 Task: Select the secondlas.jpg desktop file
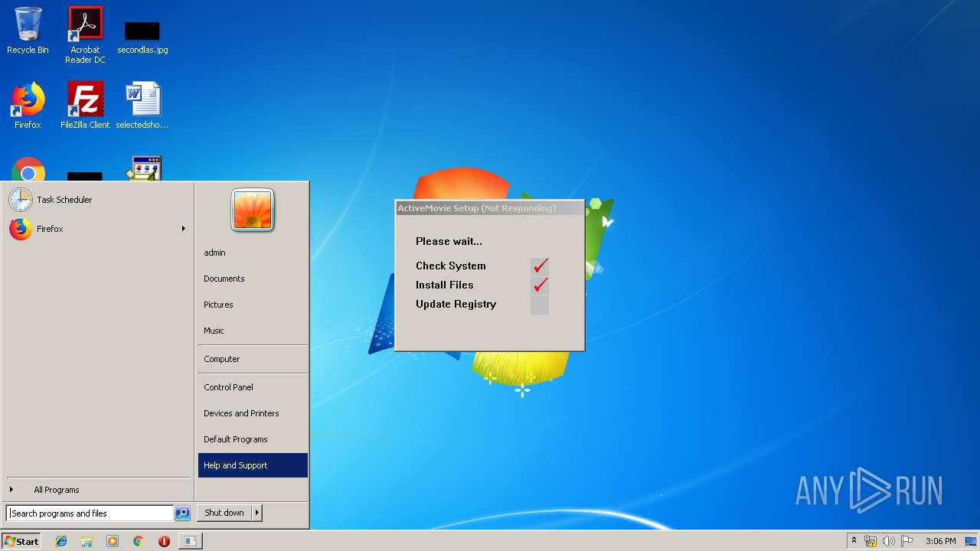142,36
